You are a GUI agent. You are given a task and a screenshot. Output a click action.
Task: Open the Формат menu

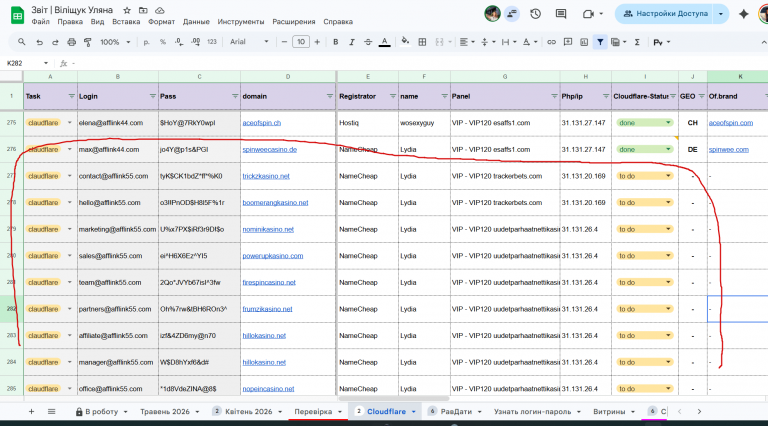pos(162,22)
